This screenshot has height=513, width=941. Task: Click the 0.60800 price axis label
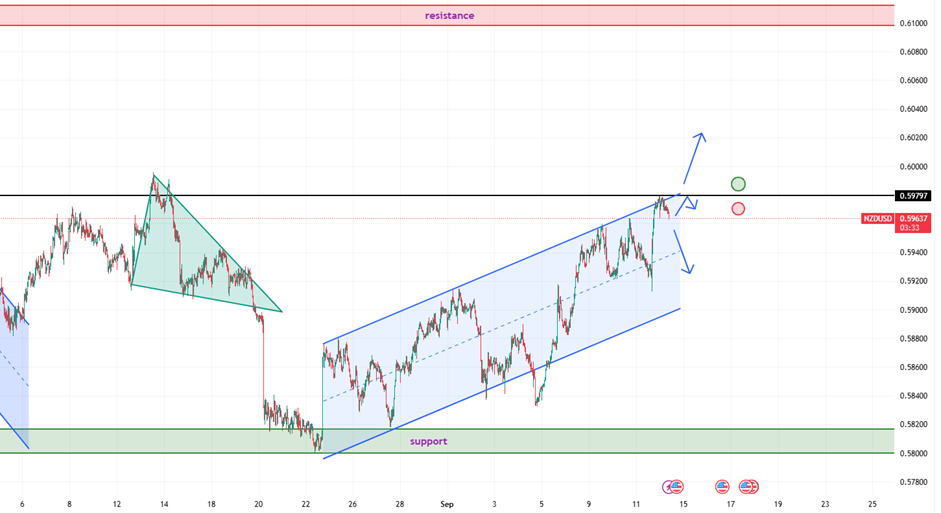pyautogui.click(x=913, y=52)
